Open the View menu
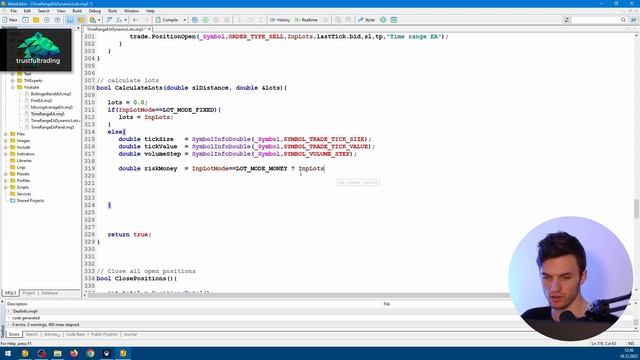The width and height of the screenshot is (640, 360). point(61,11)
